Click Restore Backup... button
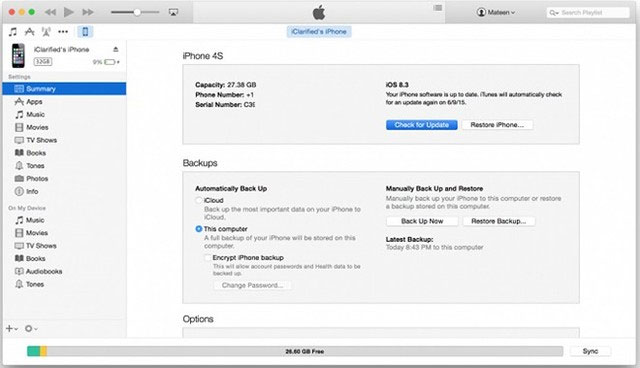This screenshot has height=368, width=640. [x=498, y=221]
